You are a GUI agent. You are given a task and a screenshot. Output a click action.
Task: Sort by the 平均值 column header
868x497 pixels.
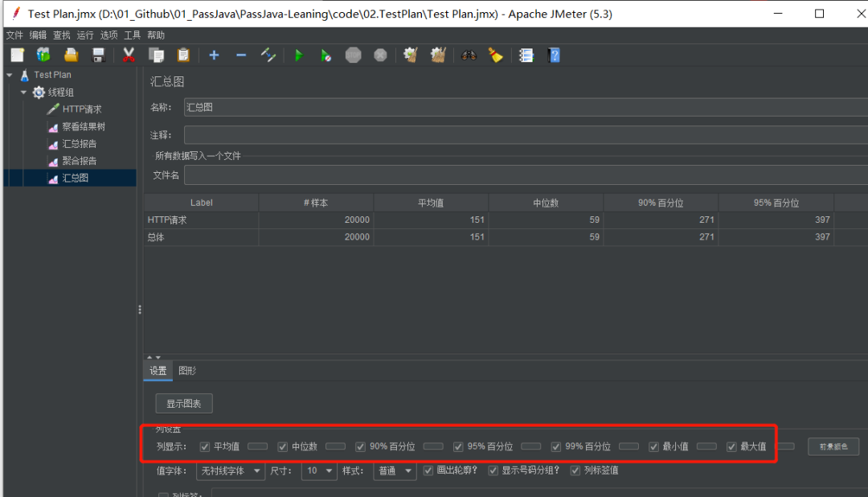431,203
